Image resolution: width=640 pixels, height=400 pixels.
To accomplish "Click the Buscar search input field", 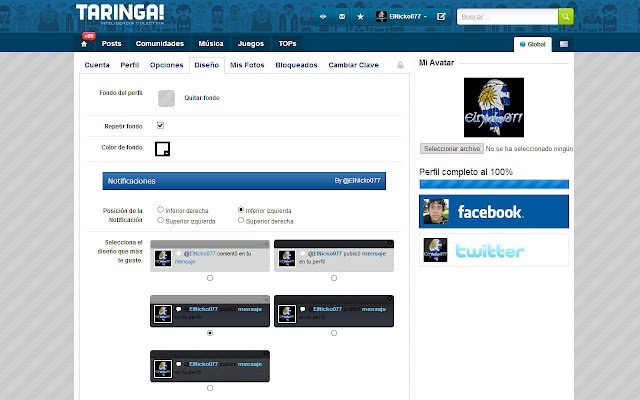I will [507, 17].
